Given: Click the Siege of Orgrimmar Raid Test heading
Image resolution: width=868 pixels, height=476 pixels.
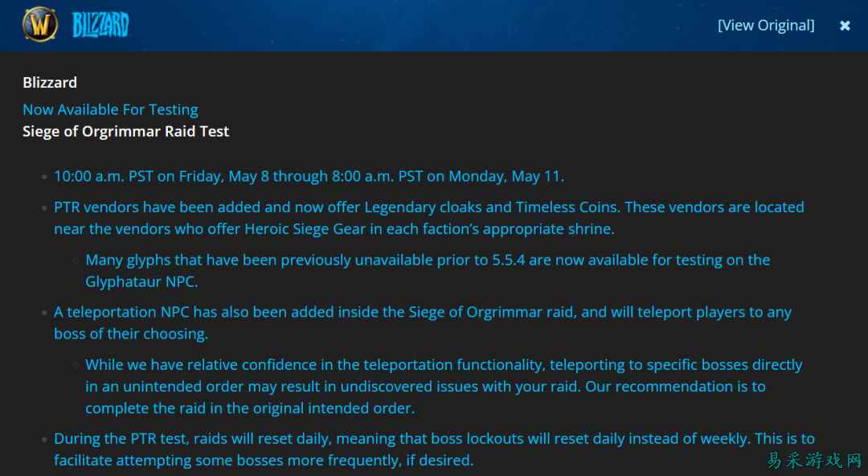Looking at the screenshot, I should pos(125,131).
